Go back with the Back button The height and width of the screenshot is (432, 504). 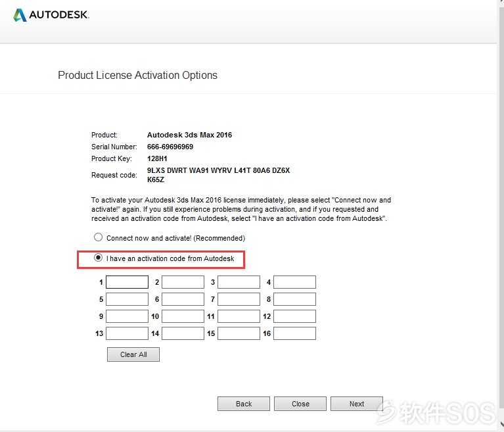pos(244,404)
